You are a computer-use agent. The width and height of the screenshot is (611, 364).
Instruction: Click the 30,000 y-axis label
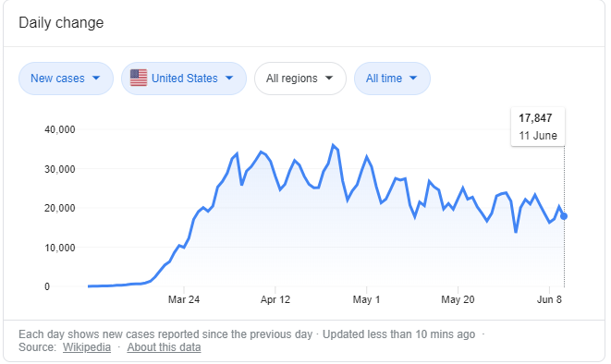point(59,169)
